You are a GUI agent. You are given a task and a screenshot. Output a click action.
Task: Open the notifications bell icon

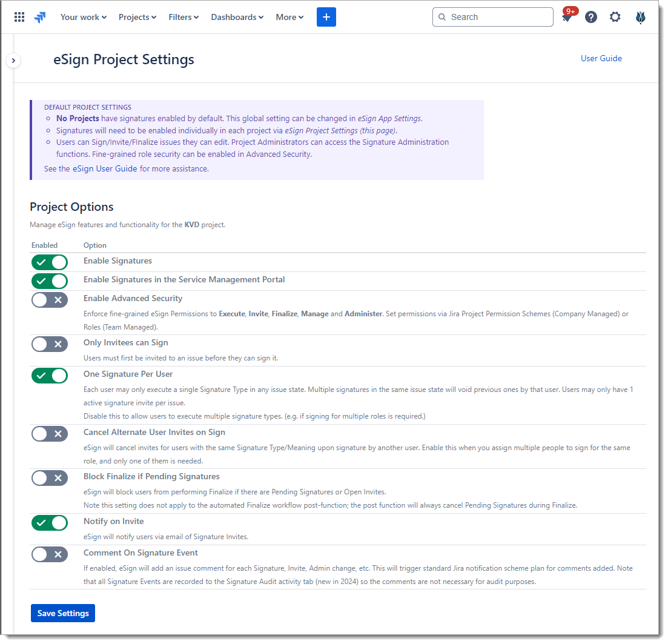(567, 18)
